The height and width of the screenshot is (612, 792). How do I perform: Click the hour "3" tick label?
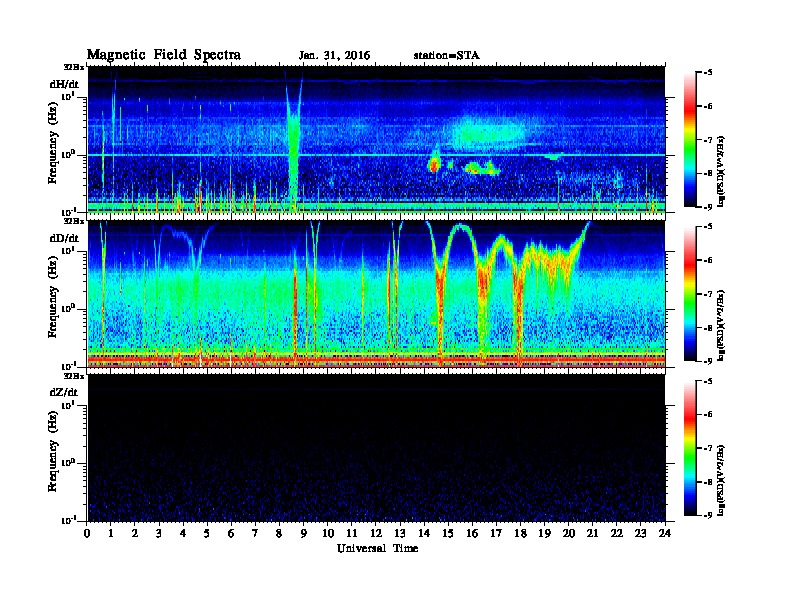[159, 534]
